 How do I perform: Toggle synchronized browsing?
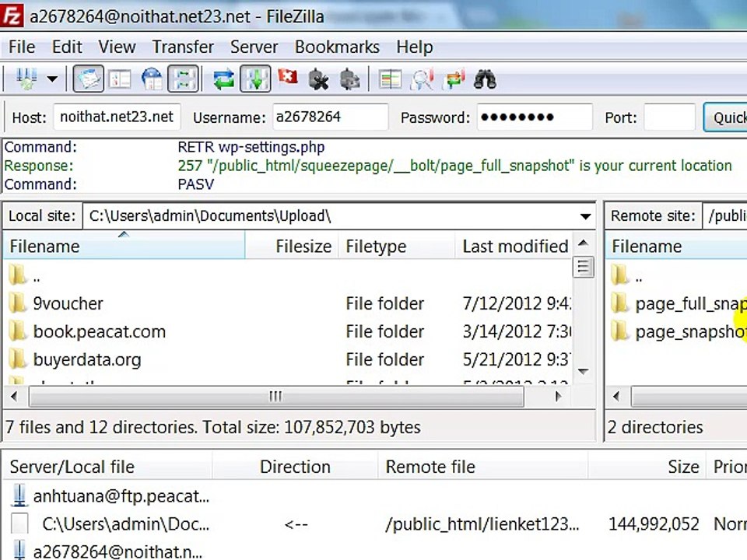tap(454, 79)
